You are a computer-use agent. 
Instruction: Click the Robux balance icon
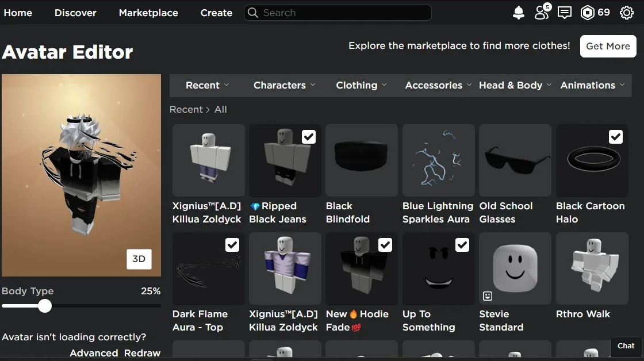coord(587,13)
